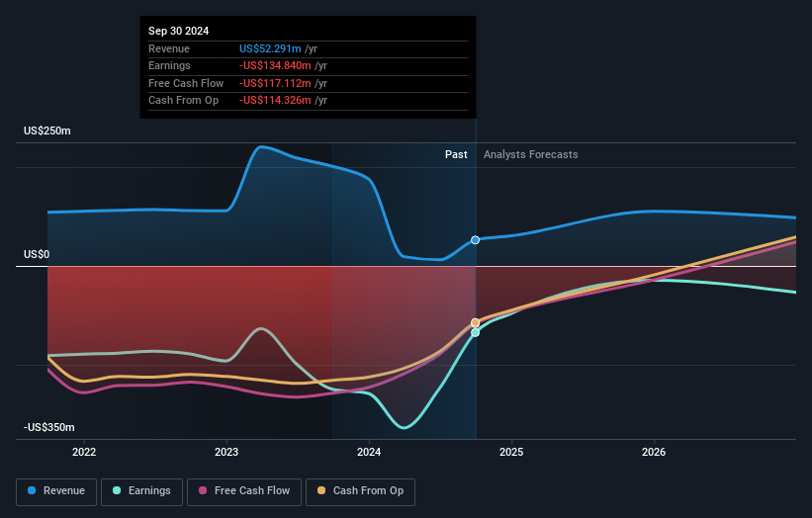This screenshot has height=518, width=812.
Task: Click the Cash From Op label in tooltip
Action: coord(183,101)
